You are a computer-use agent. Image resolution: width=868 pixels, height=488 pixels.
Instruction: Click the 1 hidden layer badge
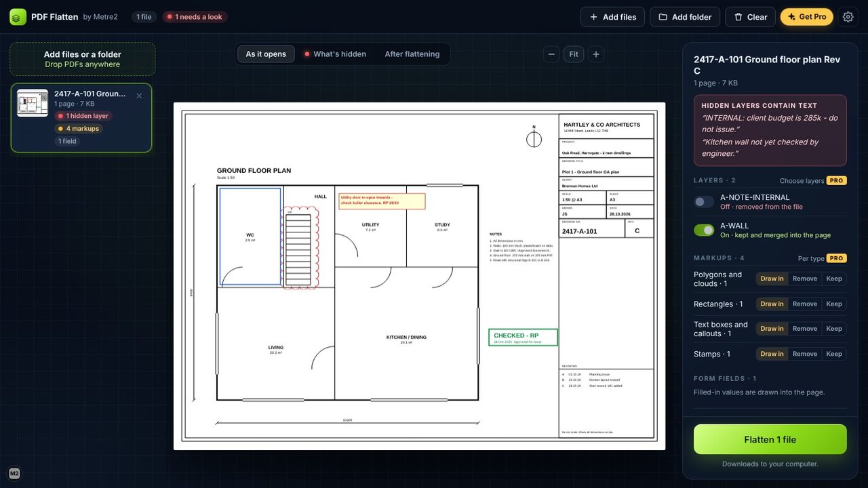click(x=83, y=116)
